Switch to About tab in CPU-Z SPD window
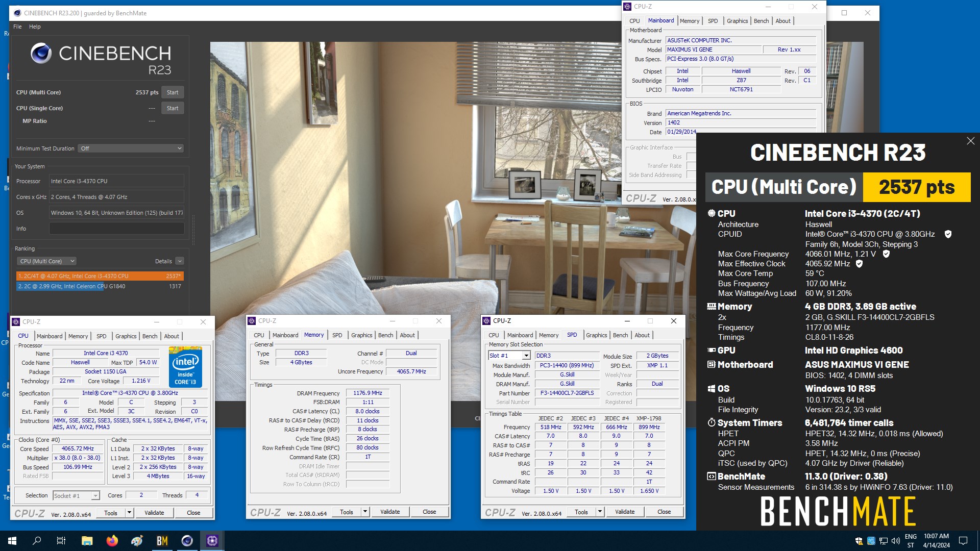Viewport: 980px width, 551px height. (x=642, y=335)
